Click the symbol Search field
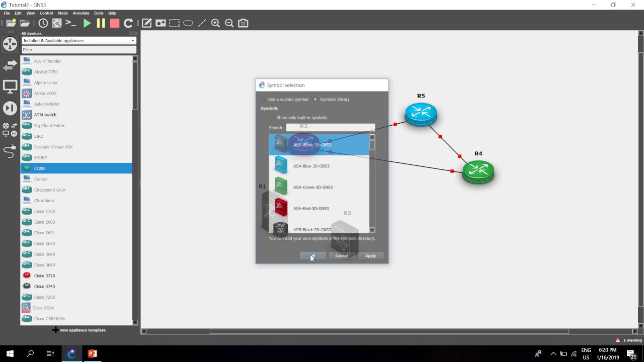Image resolution: width=644 pixels, height=362 pixels. pos(331,128)
